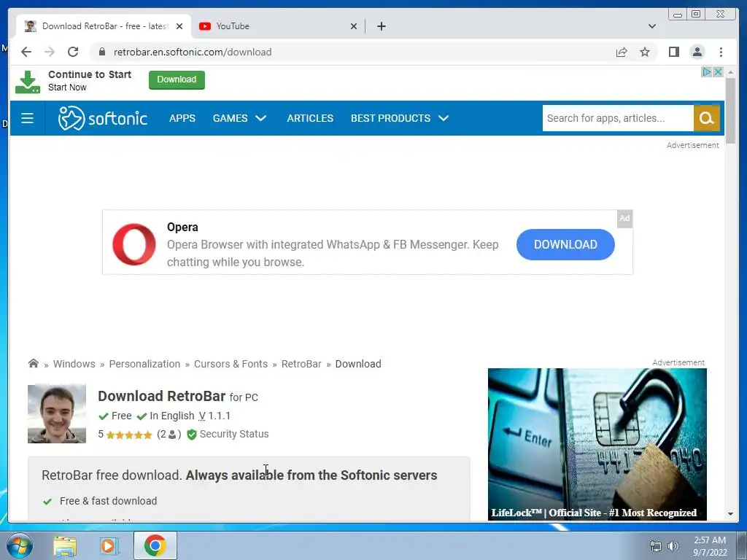Click the 'Download RetroBar' heading
The height and width of the screenshot is (560, 747).
click(161, 396)
